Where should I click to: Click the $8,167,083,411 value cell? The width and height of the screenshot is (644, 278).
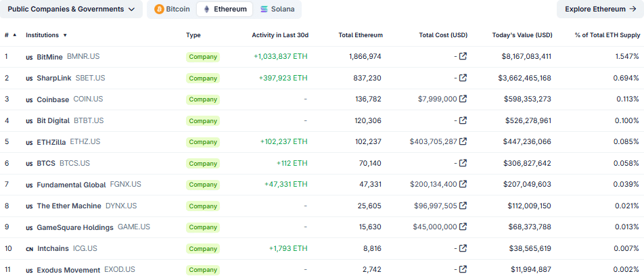click(526, 56)
